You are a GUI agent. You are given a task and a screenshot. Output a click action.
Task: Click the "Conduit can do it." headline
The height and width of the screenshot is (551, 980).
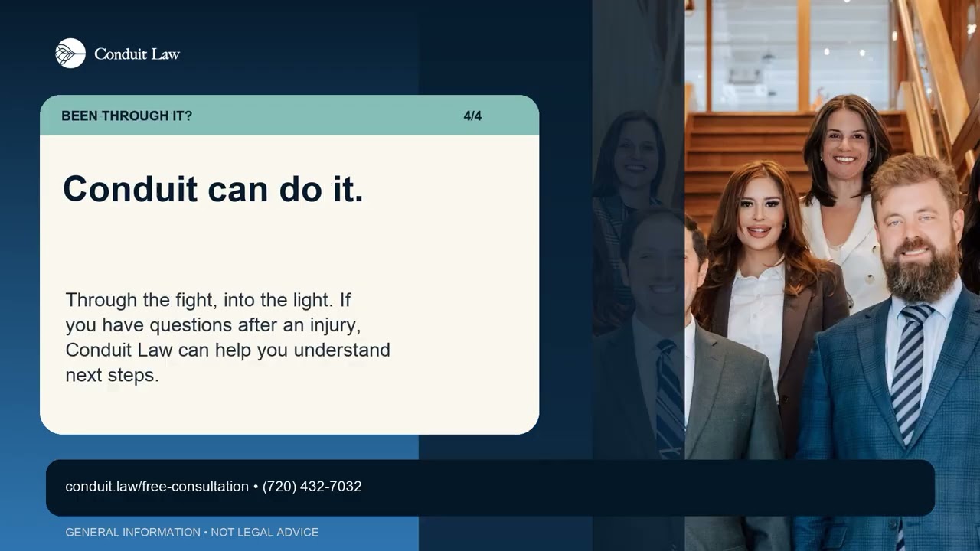[213, 188]
